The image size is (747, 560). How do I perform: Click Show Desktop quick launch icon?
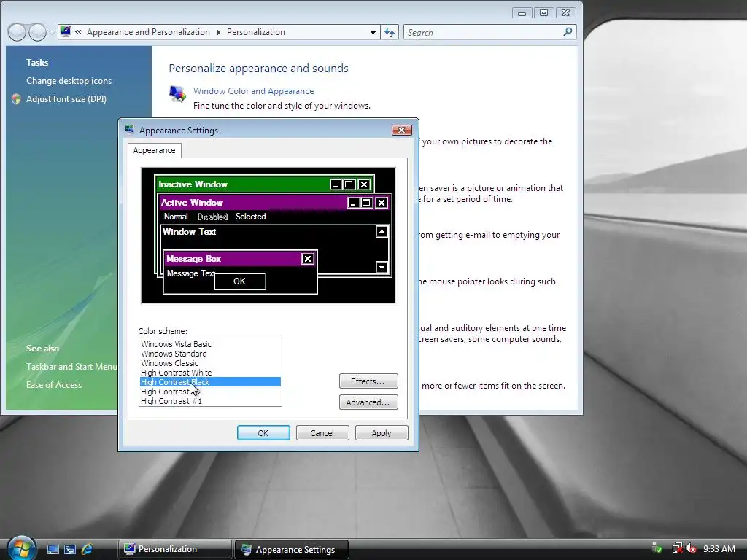pos(53,549)
